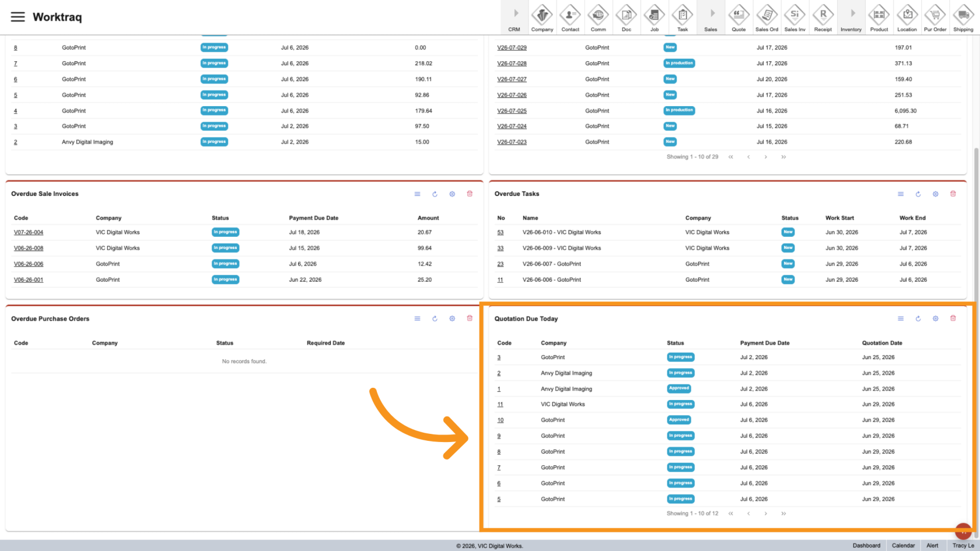Open list menu of Overdue Purchase Orders widget

[417, 319]
